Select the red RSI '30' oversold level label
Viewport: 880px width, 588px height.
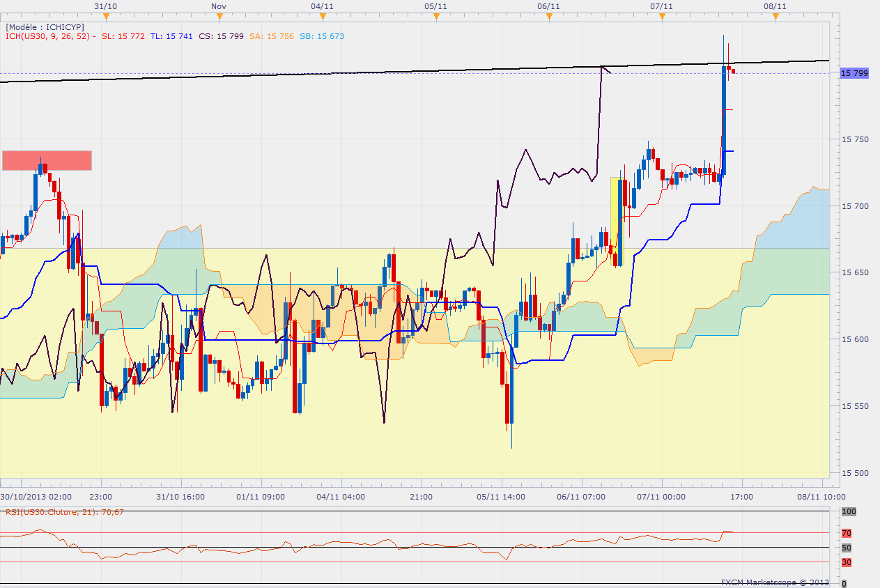(x=847, y=562)
